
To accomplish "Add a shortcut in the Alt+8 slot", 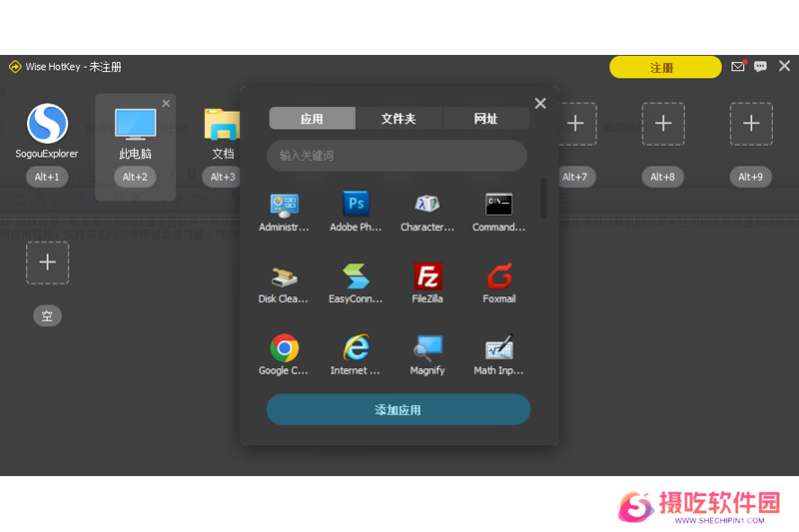I will point(663,124).
